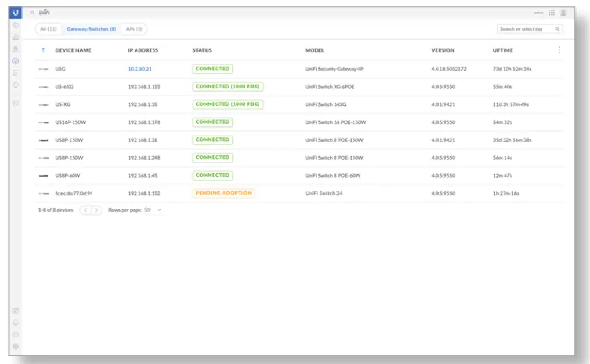Open the column options three-dot menu

pyautogui.click(x=559, y=50)
